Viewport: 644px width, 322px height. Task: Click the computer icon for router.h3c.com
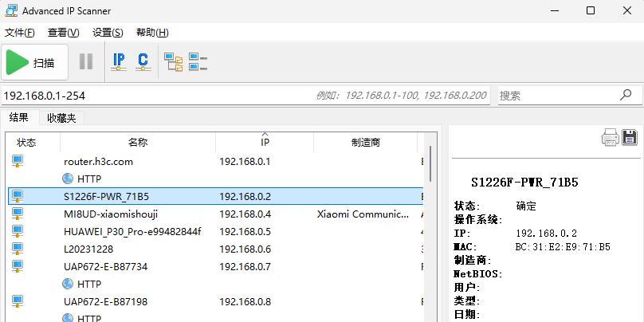pyautogui.click(x=18, y=162)
